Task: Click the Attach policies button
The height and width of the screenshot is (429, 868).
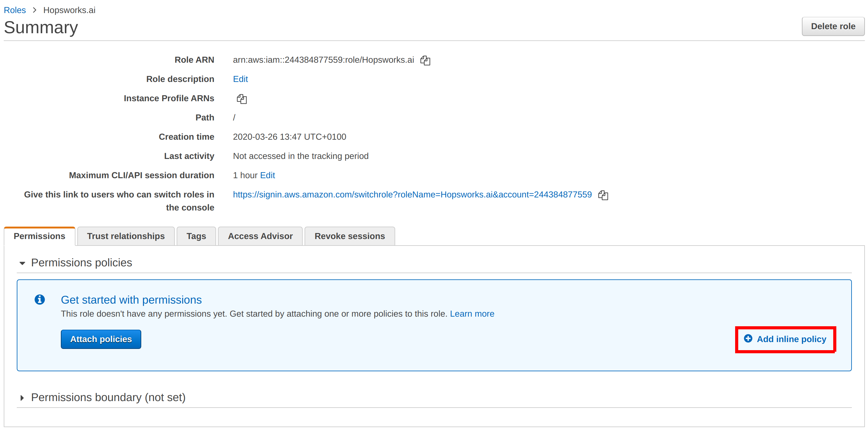Action: tap(101, 339)
